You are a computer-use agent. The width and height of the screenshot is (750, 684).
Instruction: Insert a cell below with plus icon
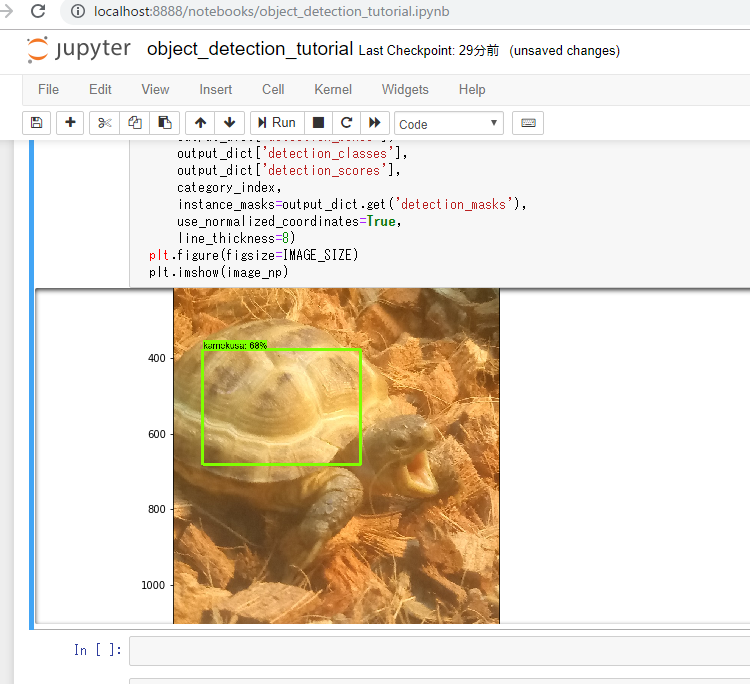pos(70,123)
